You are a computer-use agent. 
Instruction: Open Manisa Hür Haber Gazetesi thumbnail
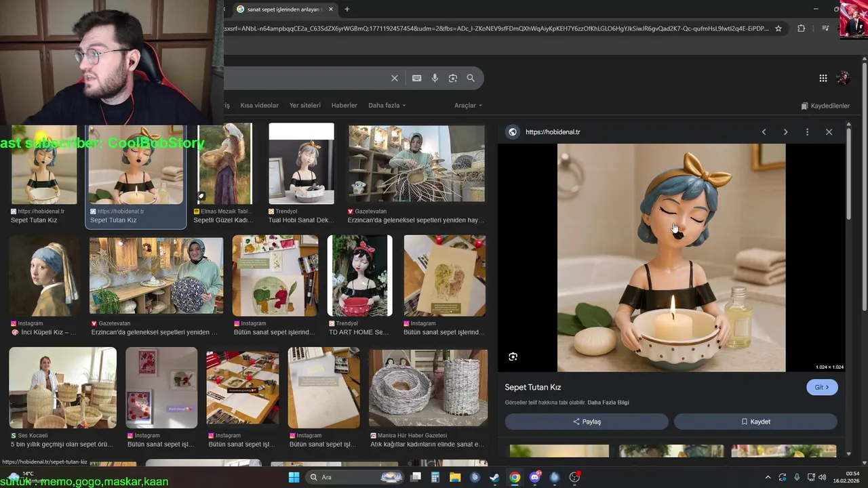[428, 387]
